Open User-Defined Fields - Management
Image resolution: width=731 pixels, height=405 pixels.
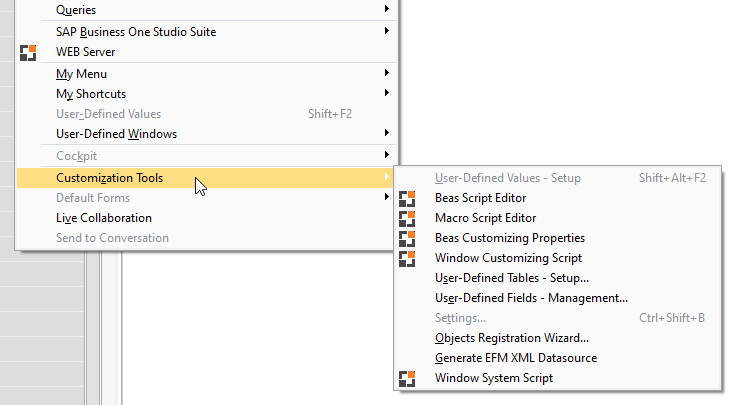(x=531, y=298)
